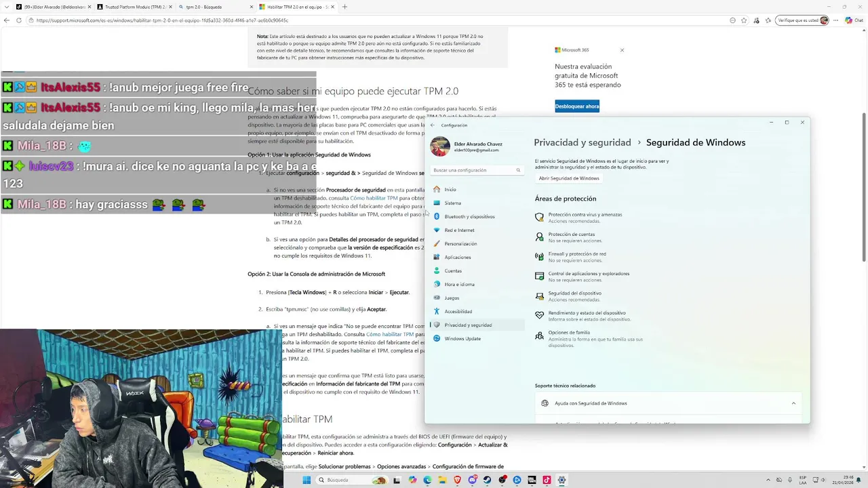868x488 pixels.
Task: Reload the browser page
Action: [x=19, y=20]
